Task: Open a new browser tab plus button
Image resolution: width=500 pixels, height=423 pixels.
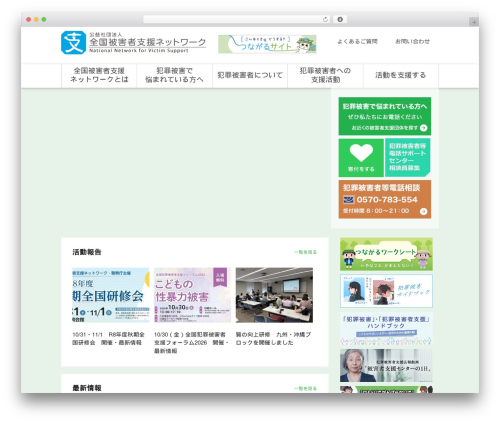Action: 474,22
